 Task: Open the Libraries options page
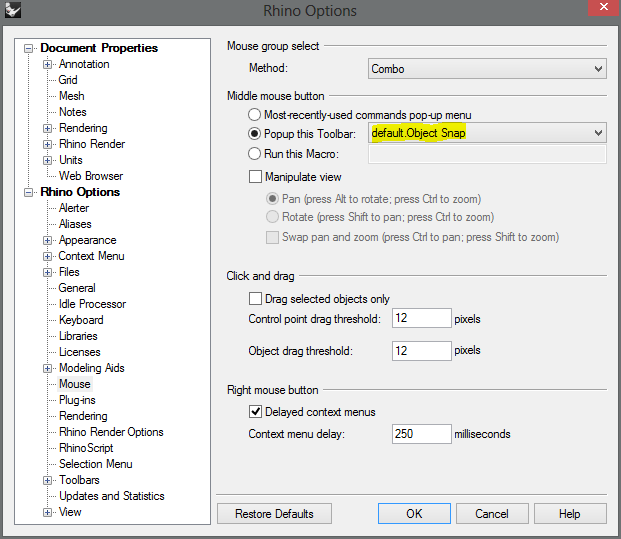coord(78,336)
